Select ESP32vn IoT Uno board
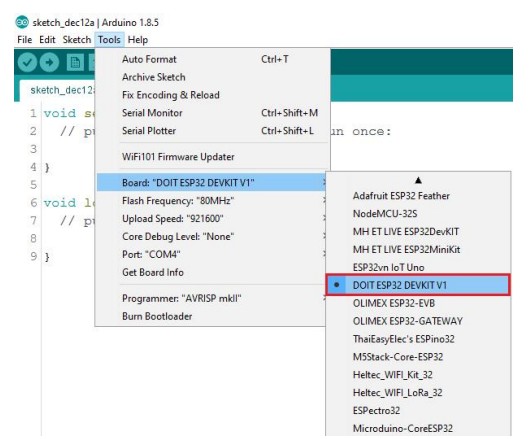This screenshot has height=439, width=530. pyautogui.click(x=418, y=268)
